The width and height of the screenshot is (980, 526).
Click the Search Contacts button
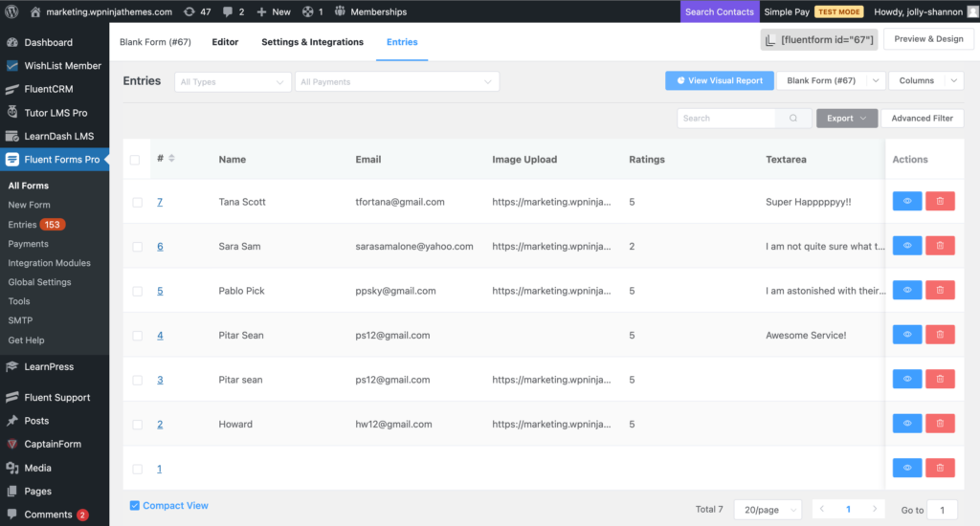(719, 11)
